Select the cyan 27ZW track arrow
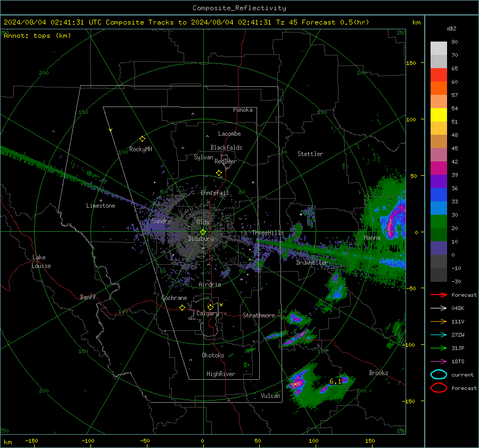This screenshot has height=448, width=479. point(439,335)
